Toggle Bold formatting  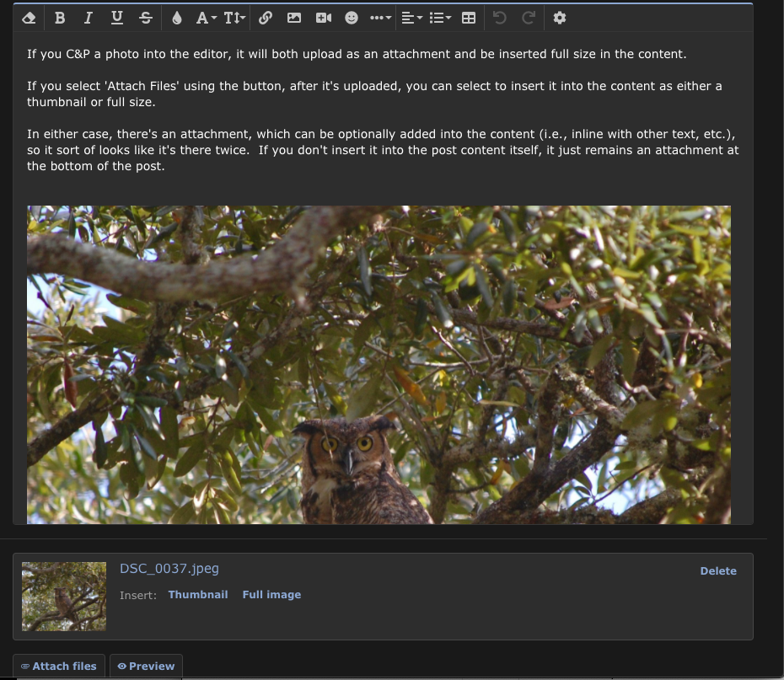(60, 18)
